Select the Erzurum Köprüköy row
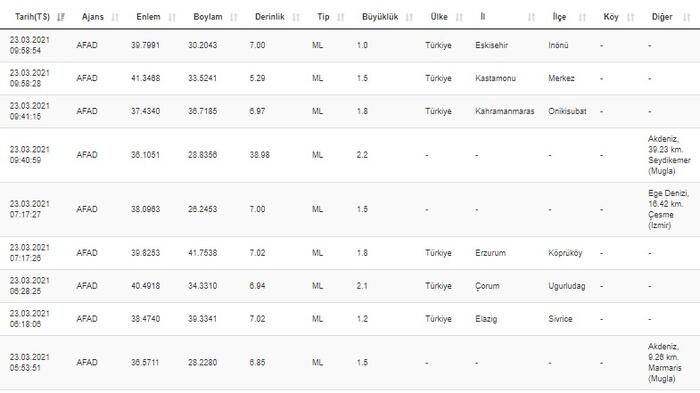The height and width of the screenshot is (393, 700). 350,253
